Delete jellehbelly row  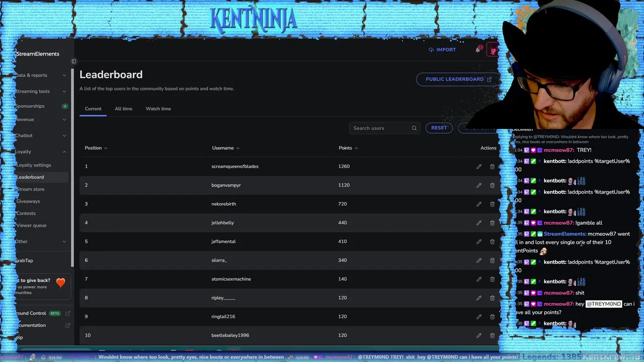[x=492, y=223]
